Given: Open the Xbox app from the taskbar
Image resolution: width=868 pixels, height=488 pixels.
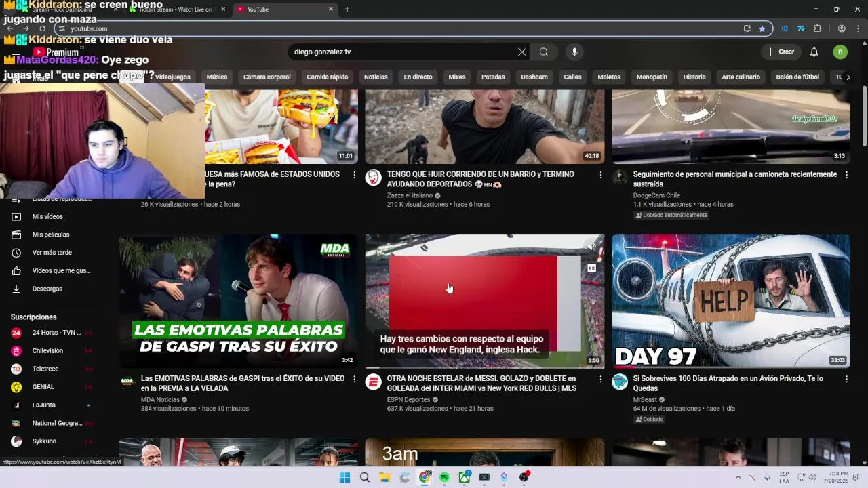Looking at the screenshot, I should (465, 477).
